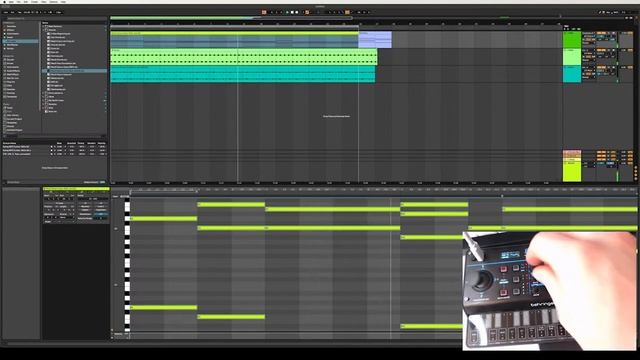Open the Options menu
This screenshot has width=640, height=360.
(x=53, y=2)
